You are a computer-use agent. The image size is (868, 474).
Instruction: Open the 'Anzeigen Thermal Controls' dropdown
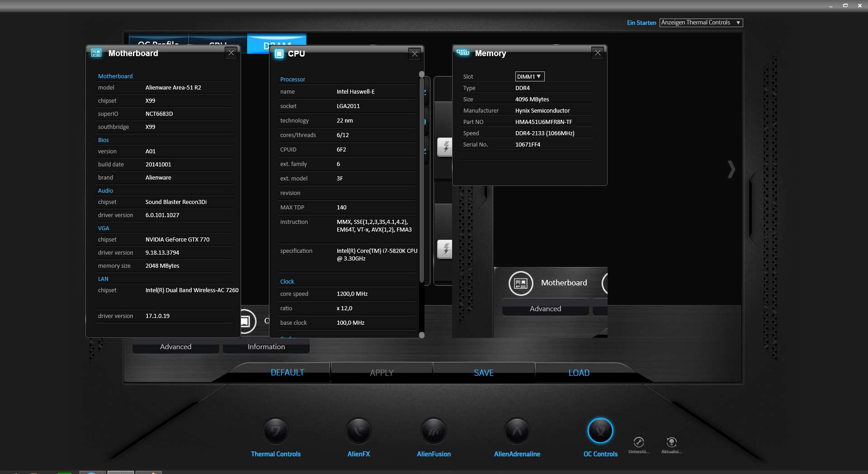click(701, 23)
